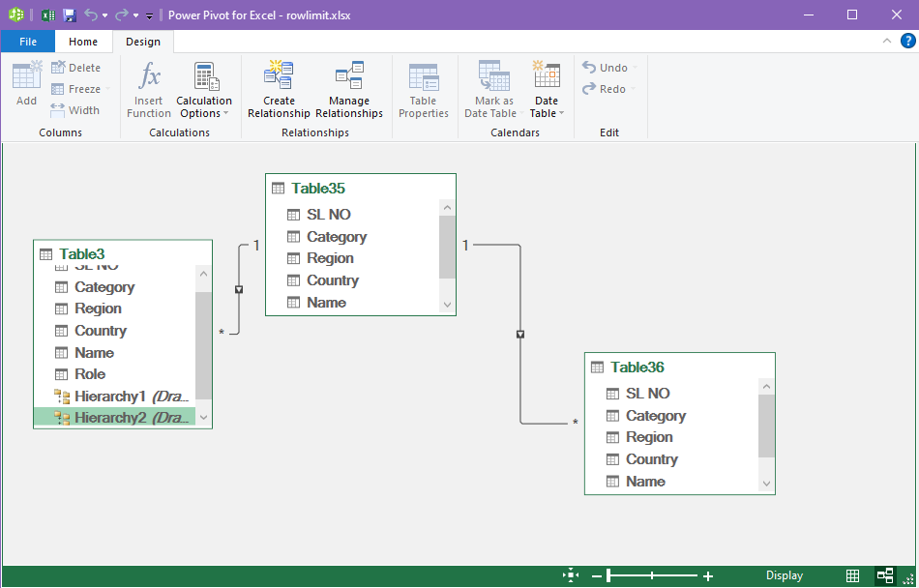Viewport: 919px width, 588px height.
Task: Open Manage Relationships dialog
Action: click(349, 90)
